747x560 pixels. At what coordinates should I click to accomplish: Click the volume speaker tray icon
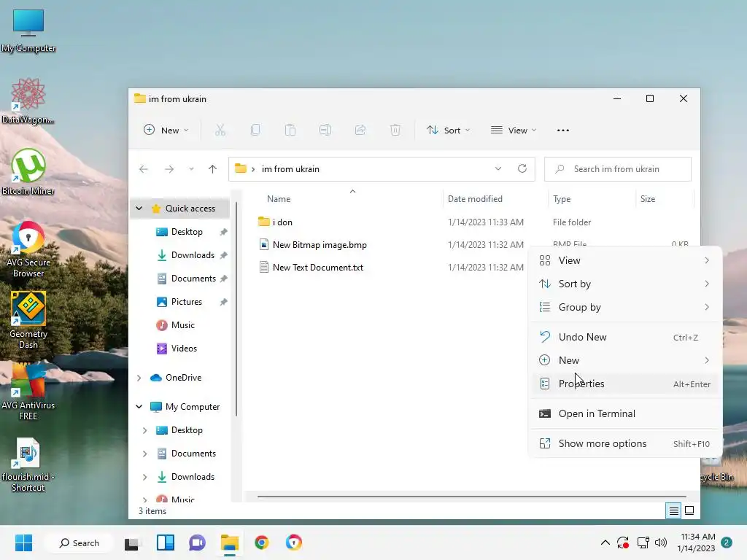click(661, 542)
